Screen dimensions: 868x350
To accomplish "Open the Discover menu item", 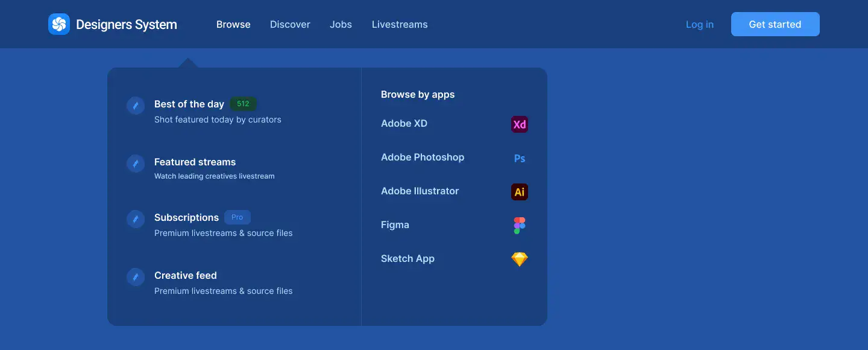I will point(290,24).
